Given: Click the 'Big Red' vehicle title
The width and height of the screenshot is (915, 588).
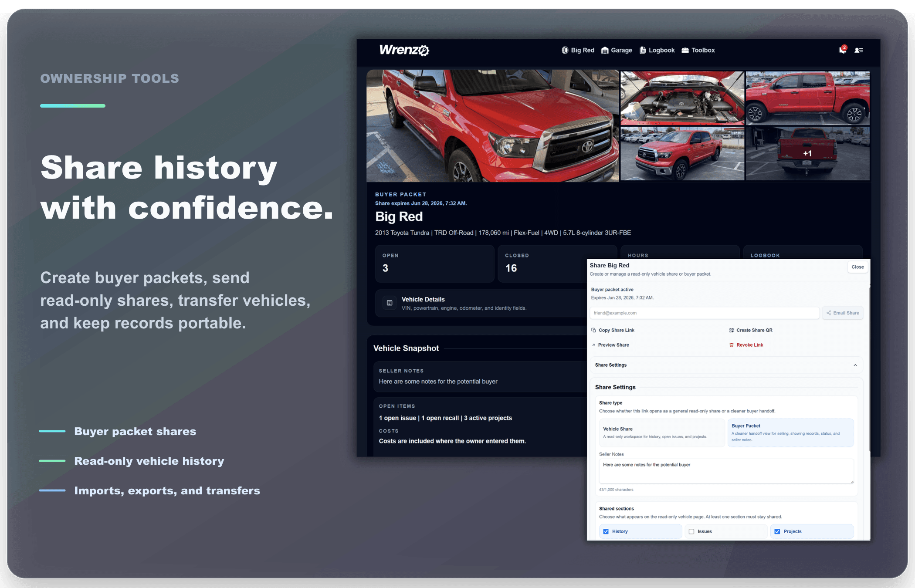Looking at the screenshot, I should 399,216.
